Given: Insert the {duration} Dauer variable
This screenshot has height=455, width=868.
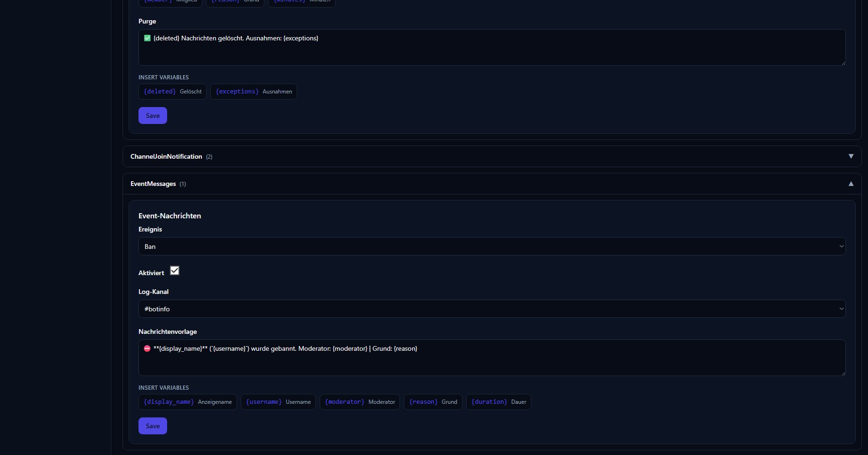Looking at the screenshot, I should click(x=499, y=402).
